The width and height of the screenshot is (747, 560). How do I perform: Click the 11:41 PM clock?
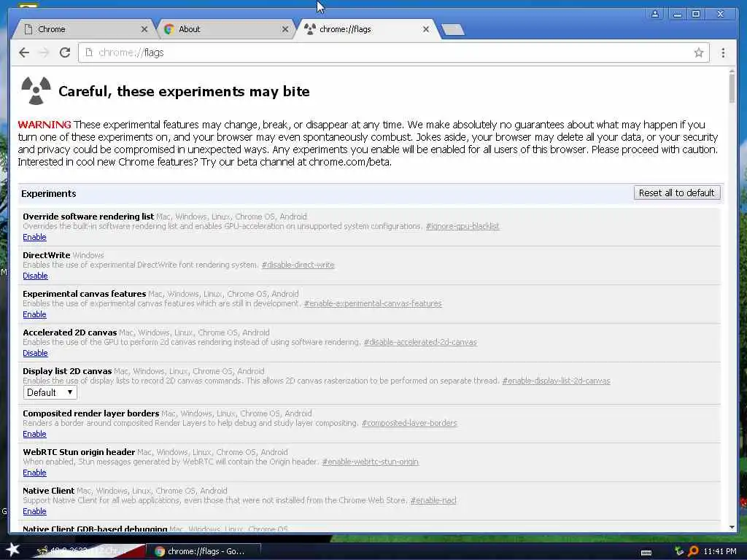720,551
